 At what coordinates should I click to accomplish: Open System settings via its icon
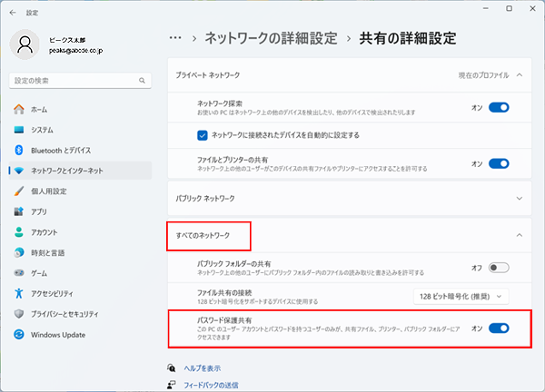click(19, 130)
